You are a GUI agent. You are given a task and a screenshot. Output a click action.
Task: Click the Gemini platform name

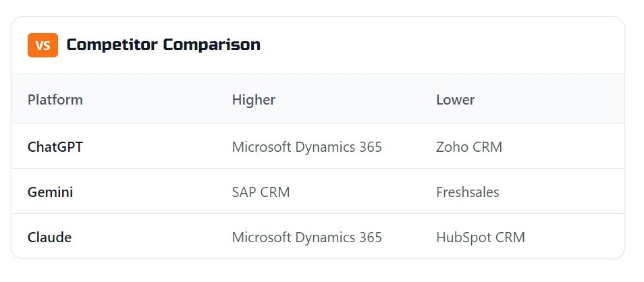pyautogui.click(x=51, y=192)
